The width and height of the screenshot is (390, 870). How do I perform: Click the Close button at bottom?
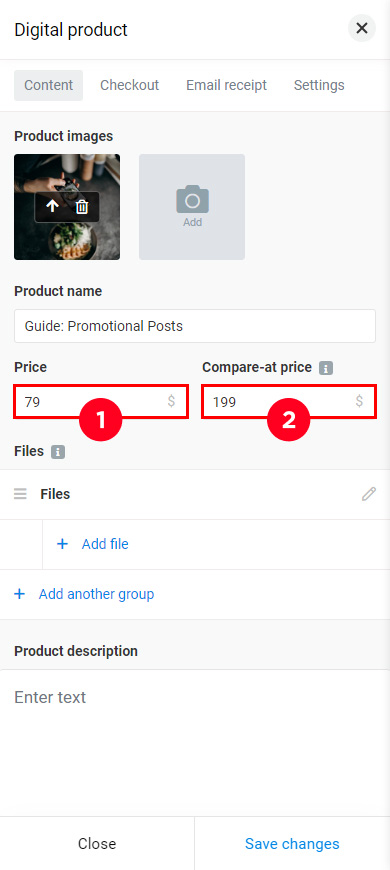pyautogui.click(x=97, y=844)
